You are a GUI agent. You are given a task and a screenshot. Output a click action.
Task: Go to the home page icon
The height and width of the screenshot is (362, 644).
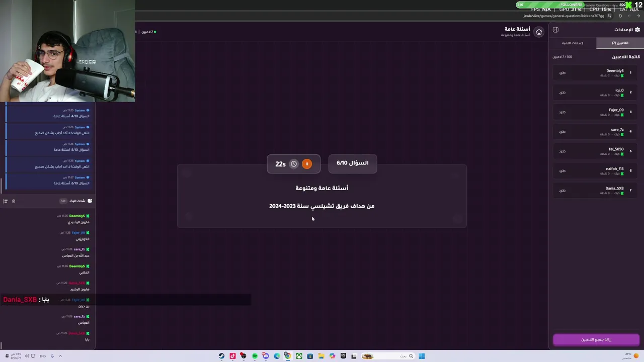pos(539,32)
